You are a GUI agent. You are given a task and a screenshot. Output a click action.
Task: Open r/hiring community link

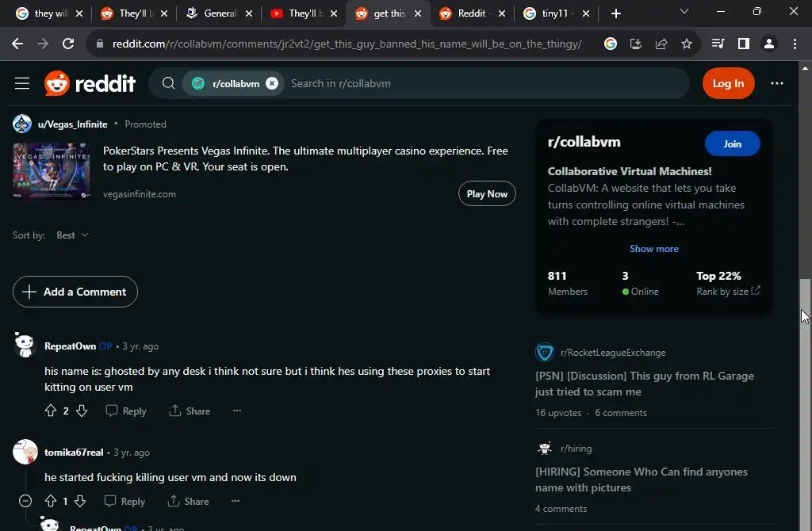pos(576,449)
